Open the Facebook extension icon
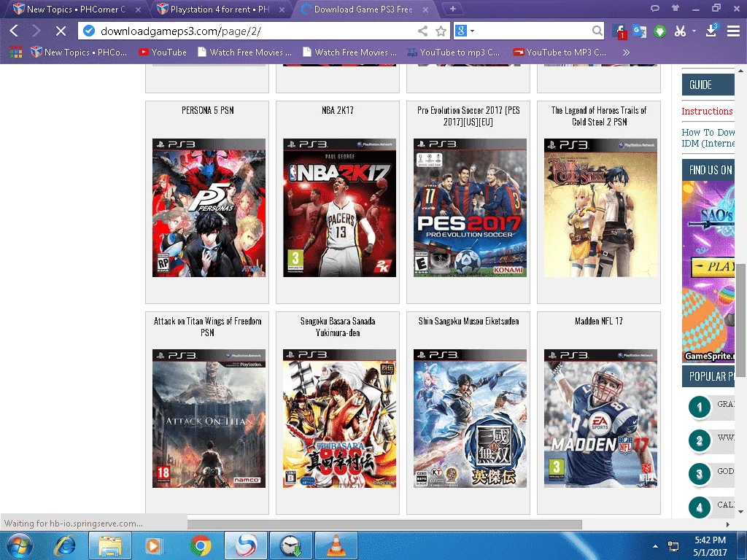This screenshot has height=560, width=747. [x=619, y=31]
